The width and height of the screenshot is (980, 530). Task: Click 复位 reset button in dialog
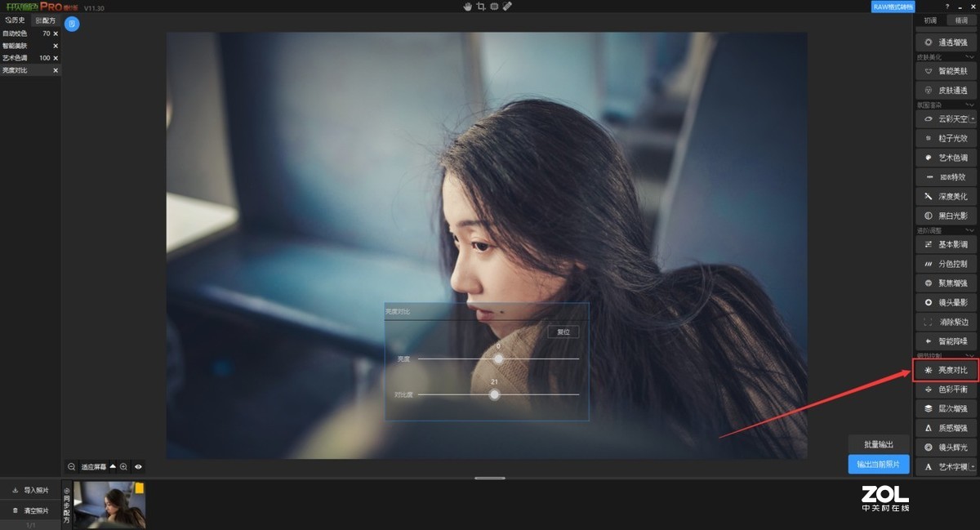563,332
